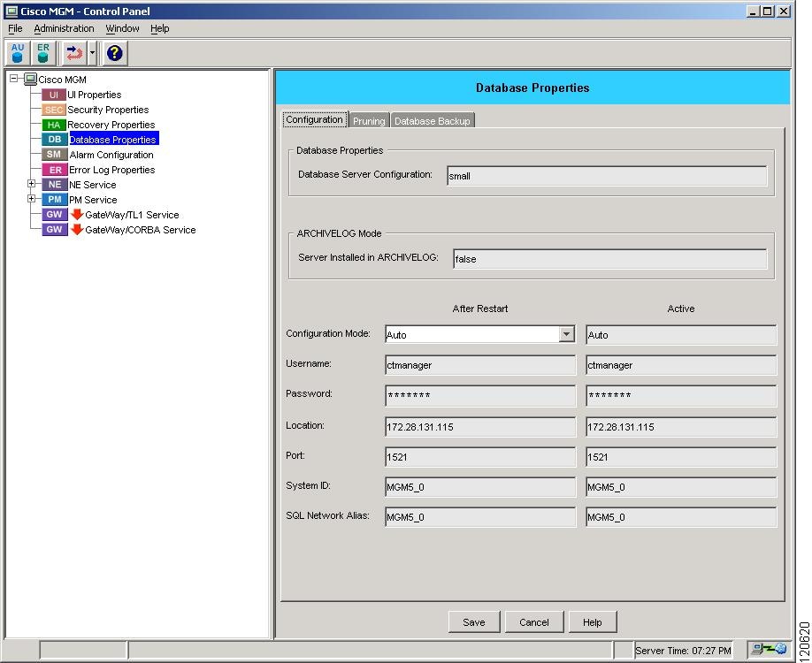Click the HA icon for Recovery Properties
Screen dimensions: 812x663
[x=54, y=125]
